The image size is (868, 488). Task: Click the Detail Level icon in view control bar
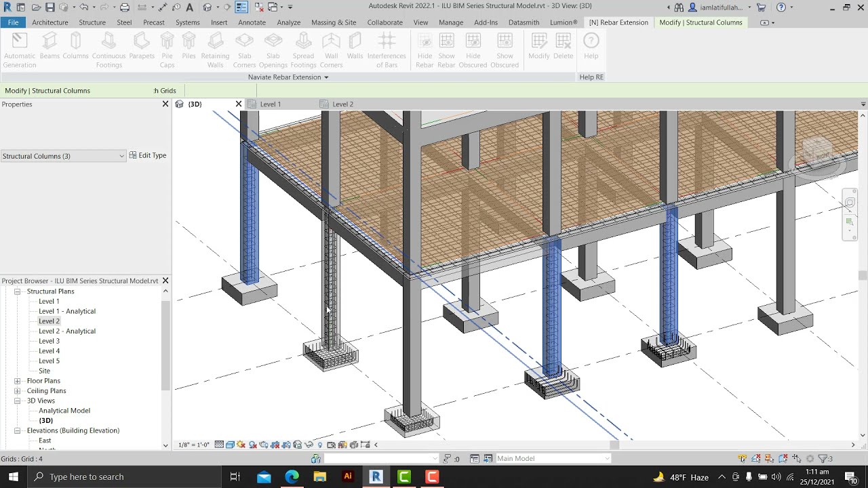tap(219, 445)
